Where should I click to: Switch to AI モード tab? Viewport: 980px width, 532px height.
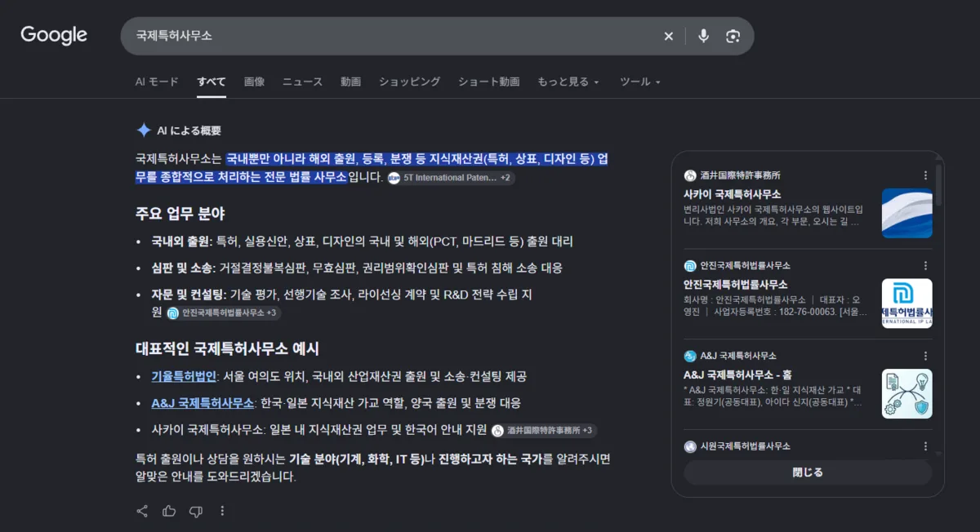[157, 82]
